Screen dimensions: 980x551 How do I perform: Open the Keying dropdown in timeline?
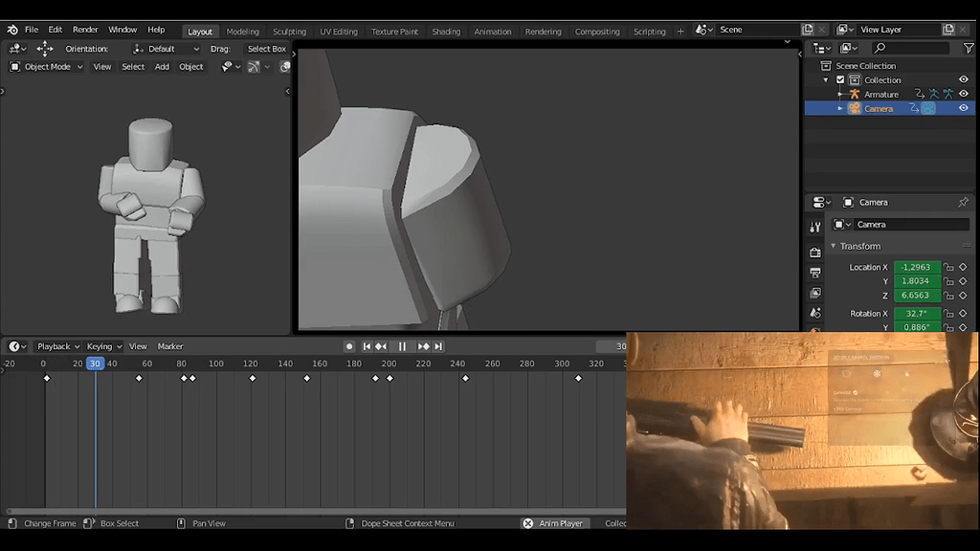coord(103,346)
